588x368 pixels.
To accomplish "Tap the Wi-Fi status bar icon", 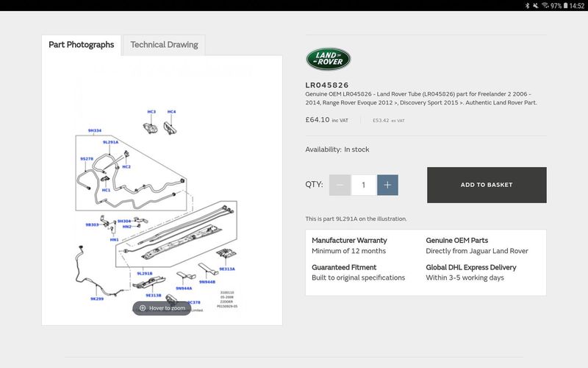I will coord(545,5).
